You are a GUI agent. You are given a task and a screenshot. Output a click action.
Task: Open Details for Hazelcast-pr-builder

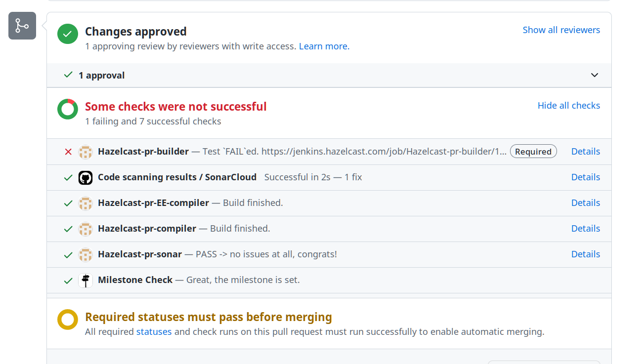tap(586, 151)
